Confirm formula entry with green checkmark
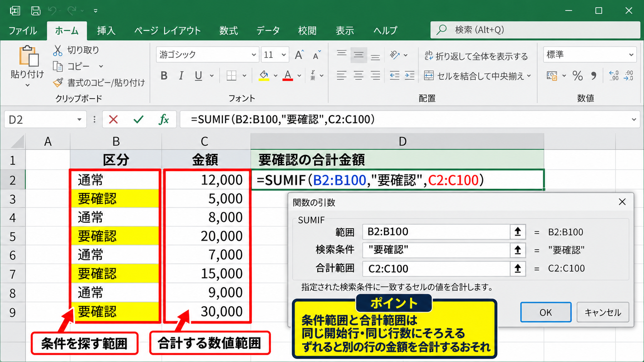 tap(138, 120)
